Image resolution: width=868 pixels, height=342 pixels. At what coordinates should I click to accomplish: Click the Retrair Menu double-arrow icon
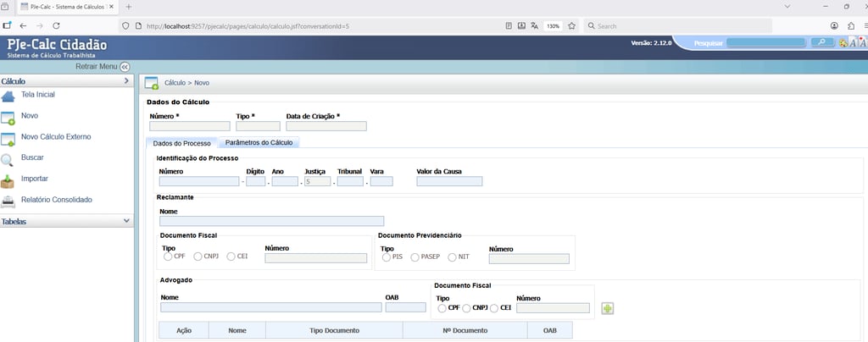click(125, 67)
